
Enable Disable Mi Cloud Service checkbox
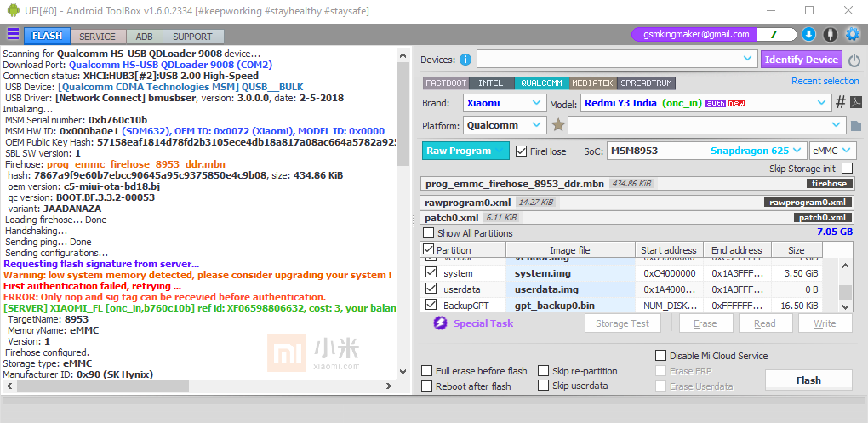661,356
